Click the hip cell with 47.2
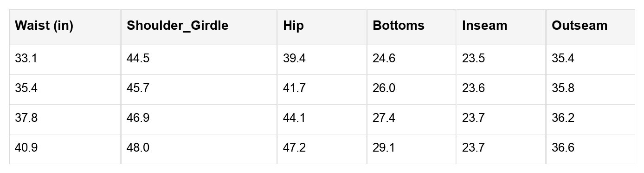 point(322,149)
